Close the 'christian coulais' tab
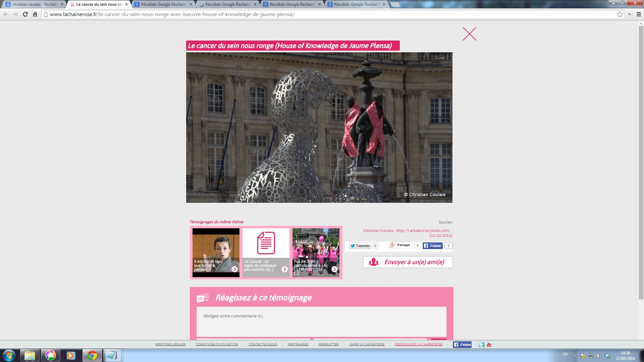 pos(62,4)
